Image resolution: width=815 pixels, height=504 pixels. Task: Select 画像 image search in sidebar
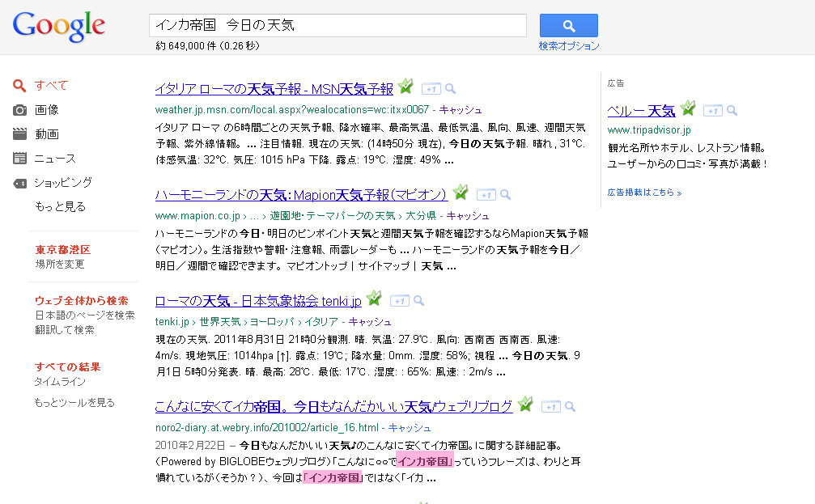[x=46, y=110]
